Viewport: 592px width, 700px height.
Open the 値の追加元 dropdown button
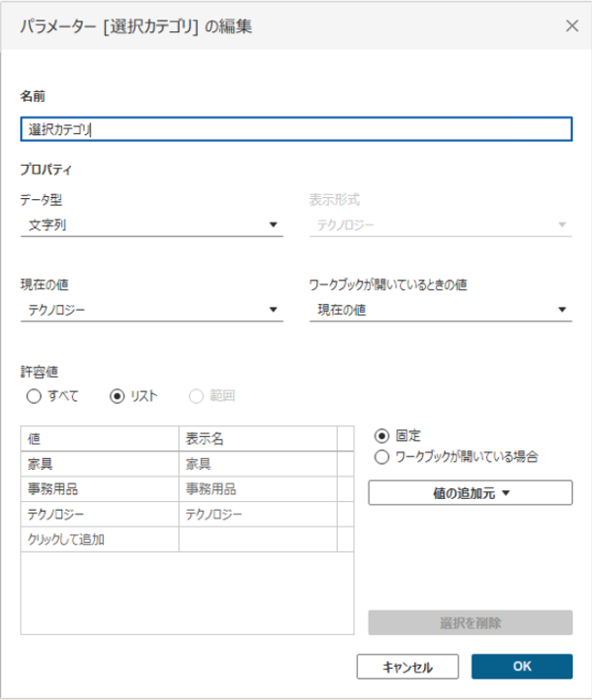point(470,493)
